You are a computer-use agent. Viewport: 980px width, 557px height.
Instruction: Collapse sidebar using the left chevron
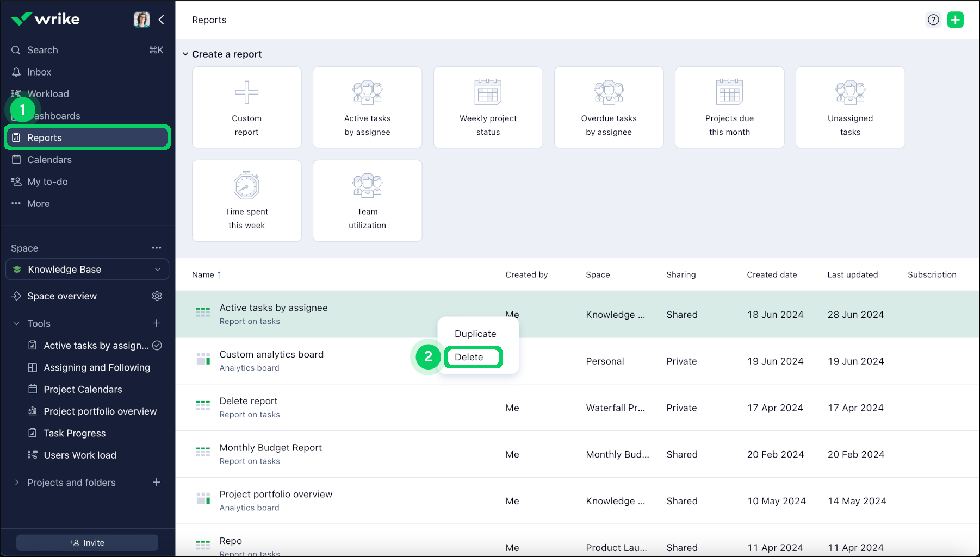(162, 20)
